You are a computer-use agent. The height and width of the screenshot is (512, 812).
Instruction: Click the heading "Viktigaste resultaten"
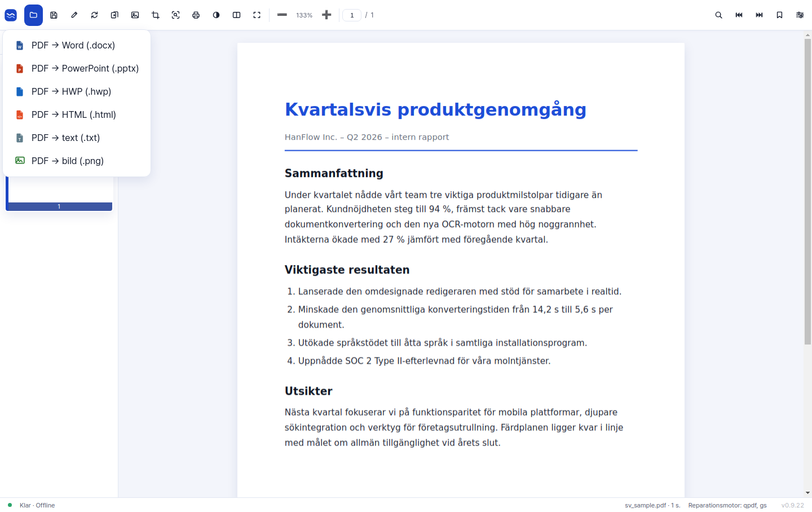(x=347, y=270)
